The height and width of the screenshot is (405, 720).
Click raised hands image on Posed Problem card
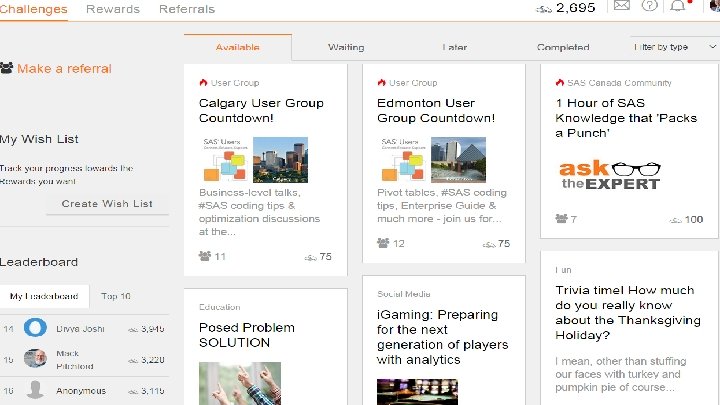coord(240,383)
